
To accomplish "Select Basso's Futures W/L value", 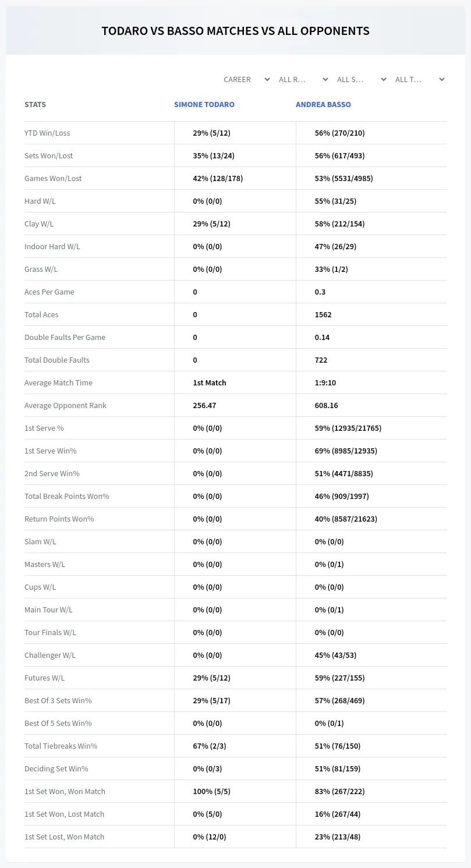I will (340, 678).
